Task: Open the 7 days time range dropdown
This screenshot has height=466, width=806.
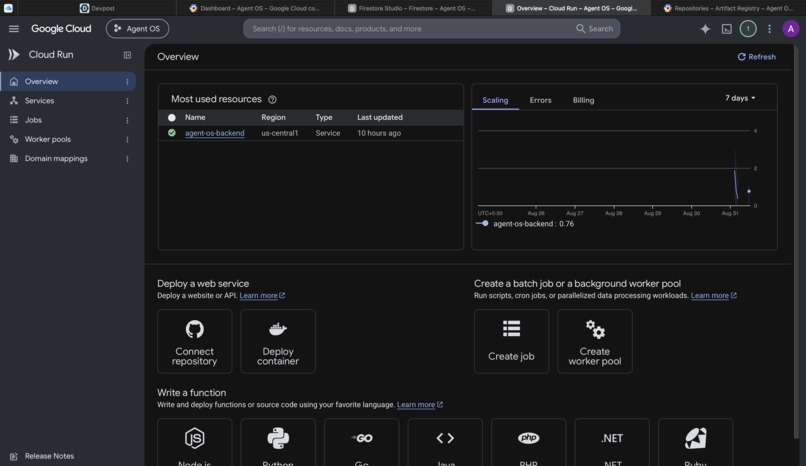Action: tap(740, 98)
